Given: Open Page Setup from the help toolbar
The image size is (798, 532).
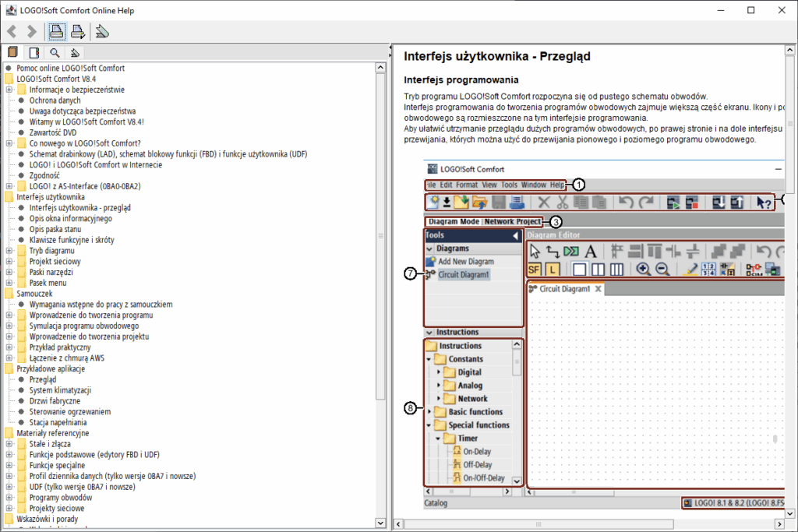Looking at the screenshot, I should click(78, 31).
